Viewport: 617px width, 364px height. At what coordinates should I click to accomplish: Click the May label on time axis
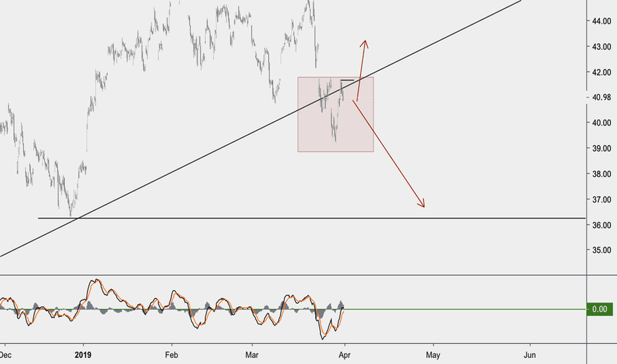click(x=433, y=355)
